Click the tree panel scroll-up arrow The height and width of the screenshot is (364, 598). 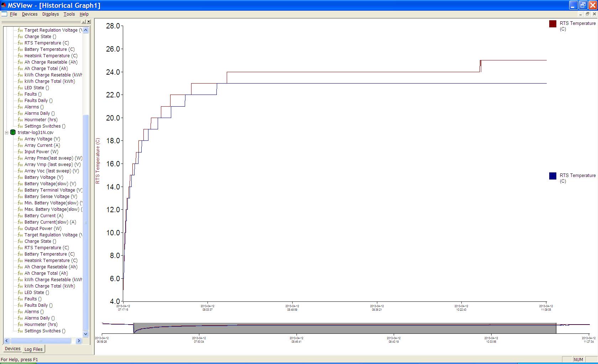85,30
